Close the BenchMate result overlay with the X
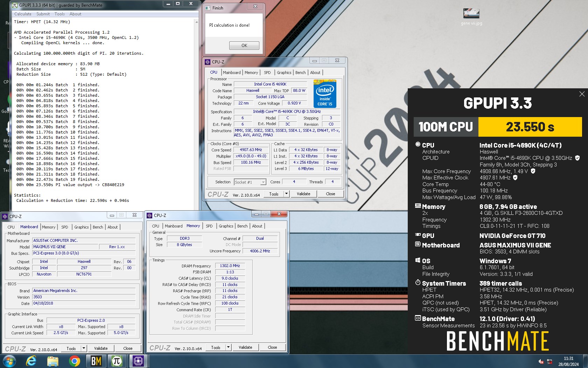The height and width of the screenshot is (368, 588). tap(582, 94)
